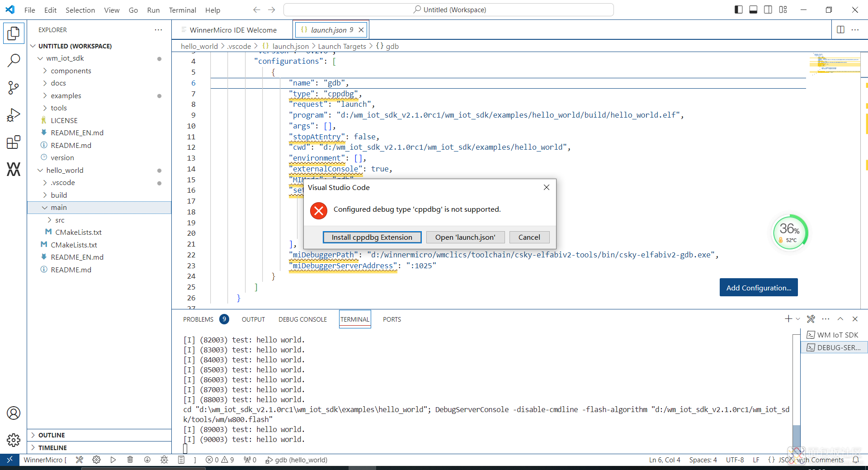Screen dimensions: 868x470
Task: Open the Source Control view
Action: pos(14,88)
